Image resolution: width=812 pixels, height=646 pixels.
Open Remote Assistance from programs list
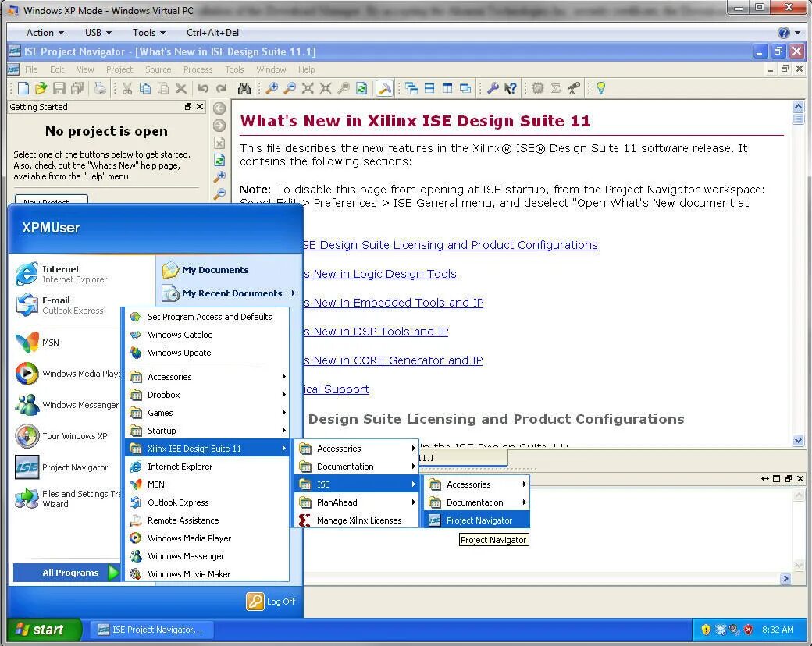coord(207,520)
